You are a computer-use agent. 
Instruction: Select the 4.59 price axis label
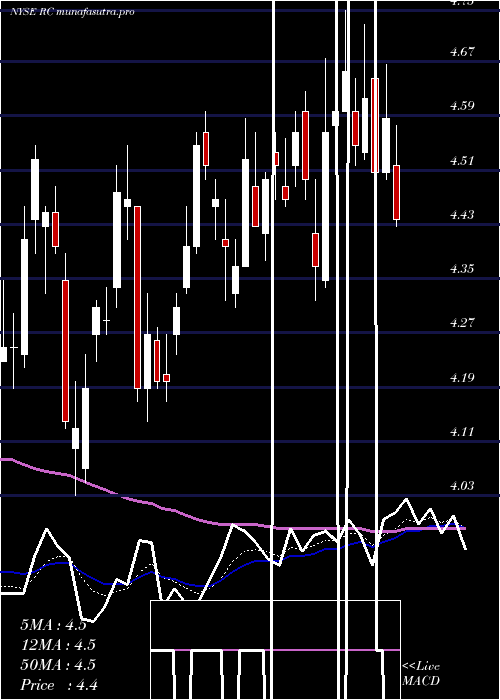click(x=462, y=106)
